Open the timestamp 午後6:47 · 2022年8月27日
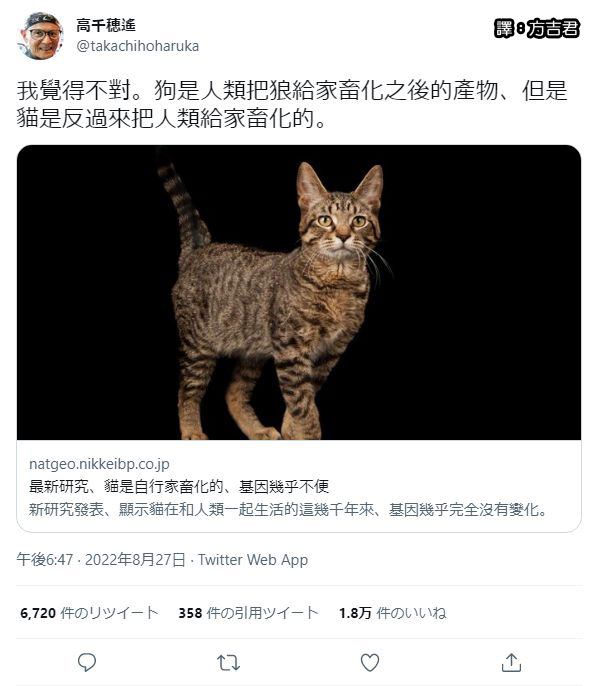The height and width of the screenshot is (686, 598). 101,560
